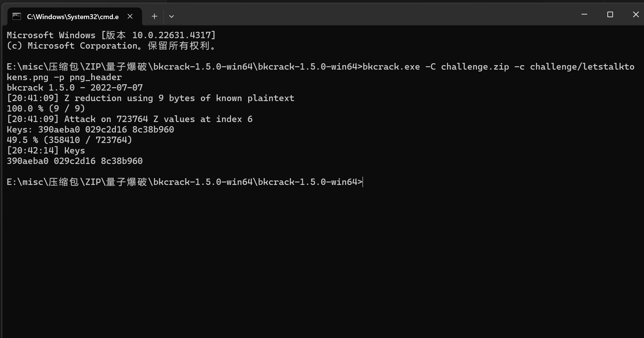Close the terminal window
Image resolution: width=644 pixels, height=338 pixels.
[x=635, y=14]
